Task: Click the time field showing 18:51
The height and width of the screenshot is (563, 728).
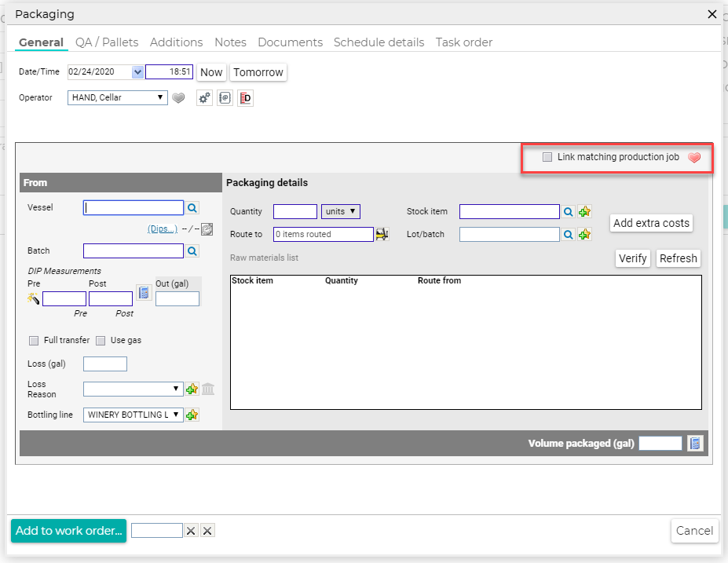Action: 169,72
